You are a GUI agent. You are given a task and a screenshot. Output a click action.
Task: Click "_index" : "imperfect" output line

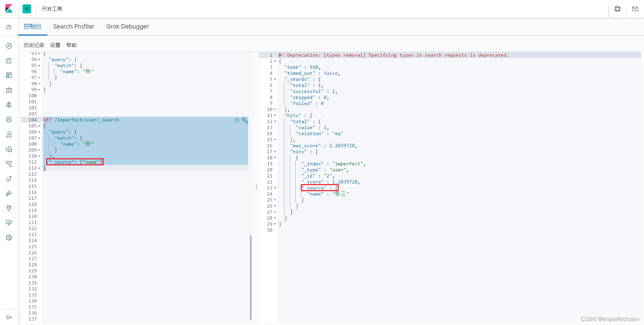click(333, 164)
